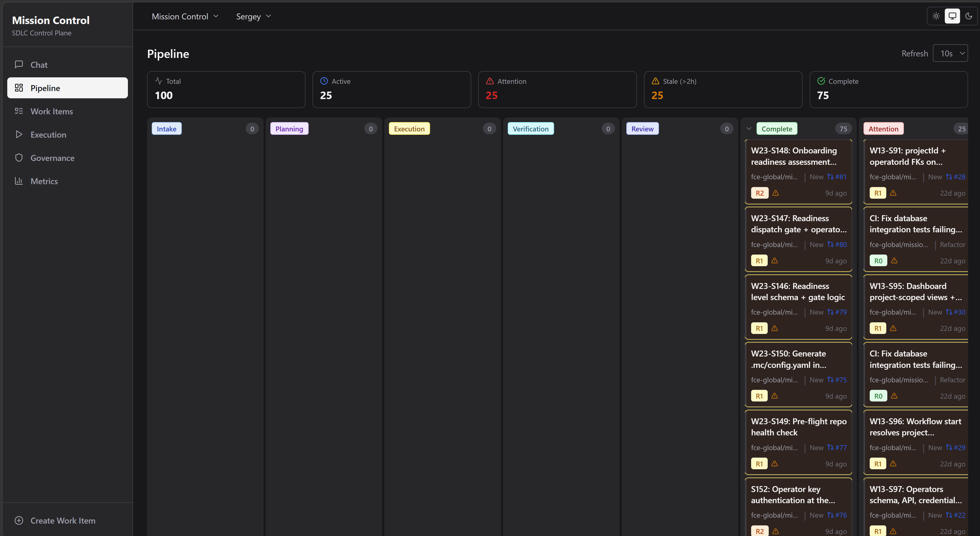Open the Sergey user menu
980x536 pixels.
253,16
